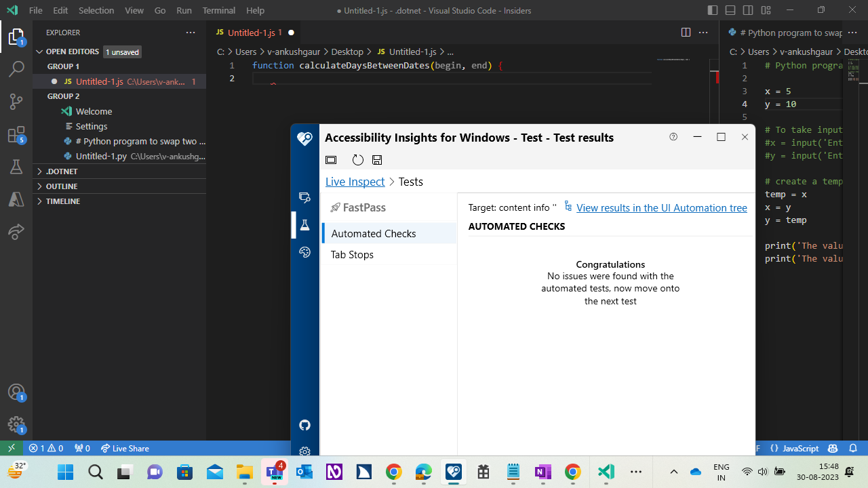This screenshot has height=488, width=868.
Task: Open the Source Control view in VS Code
Action: [16, 101]
